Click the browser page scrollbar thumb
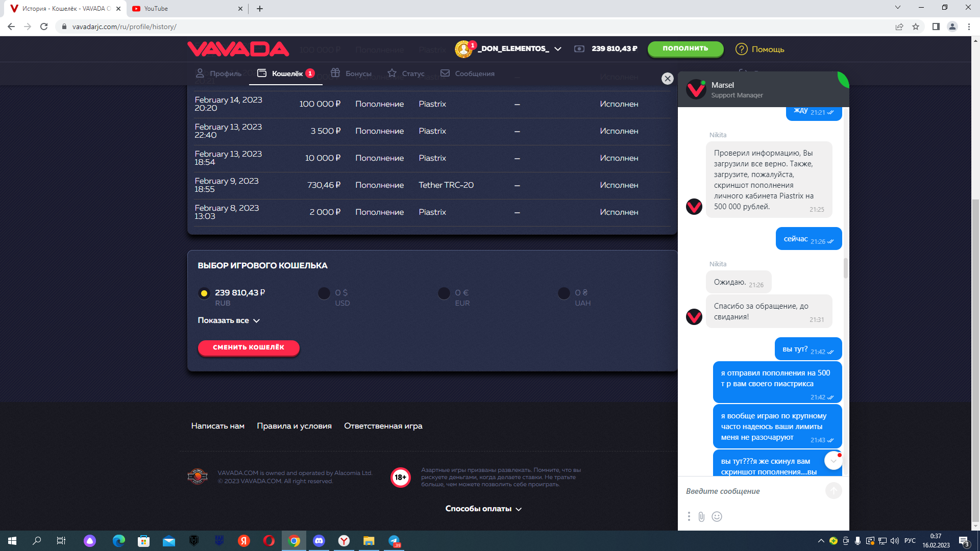 pos(975,360)
